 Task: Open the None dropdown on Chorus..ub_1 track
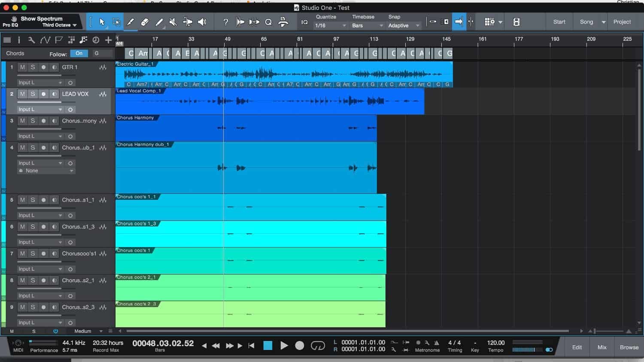click(46, 171)
